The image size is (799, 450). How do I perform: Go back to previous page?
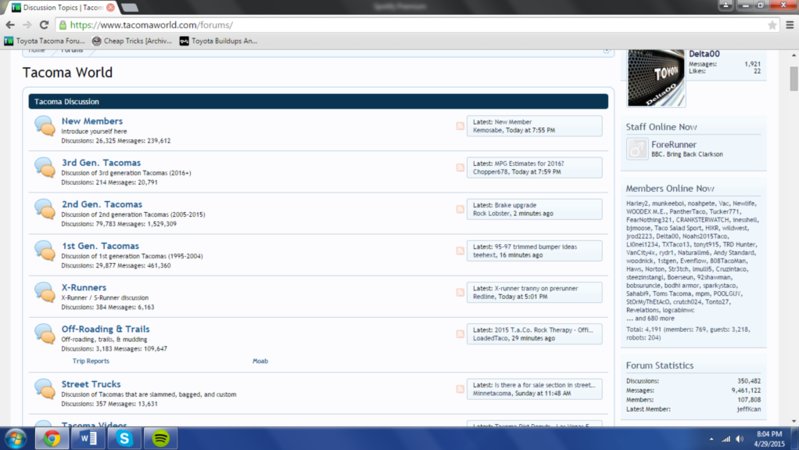tap(10, 24)
